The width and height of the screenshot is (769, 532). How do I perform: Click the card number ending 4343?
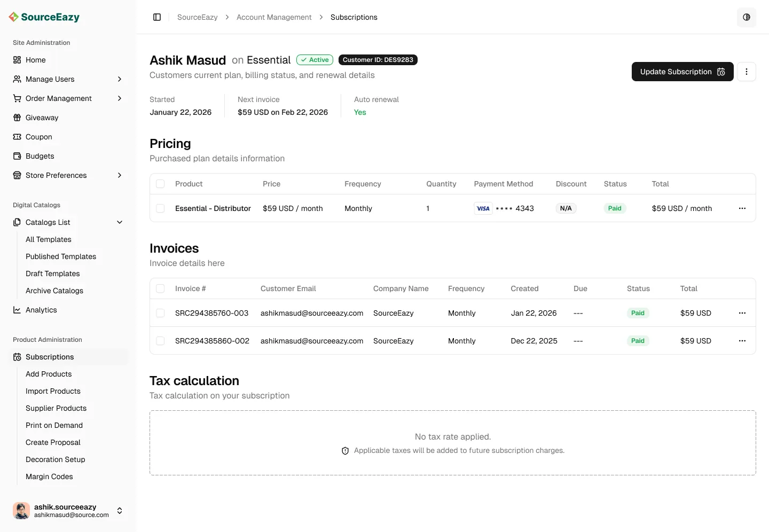click(x=515, y=208)
